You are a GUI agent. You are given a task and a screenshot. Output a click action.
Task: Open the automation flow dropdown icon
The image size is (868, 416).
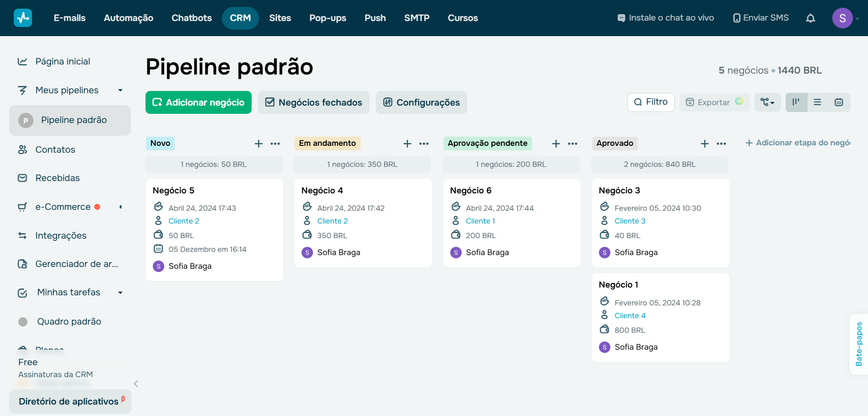[768, 102]
